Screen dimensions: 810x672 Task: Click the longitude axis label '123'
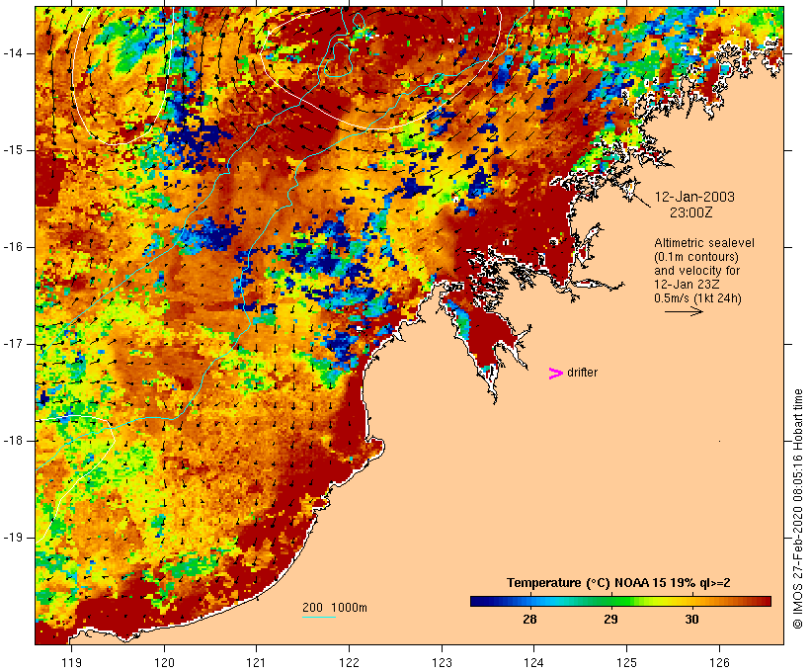[x=442, y=662]
